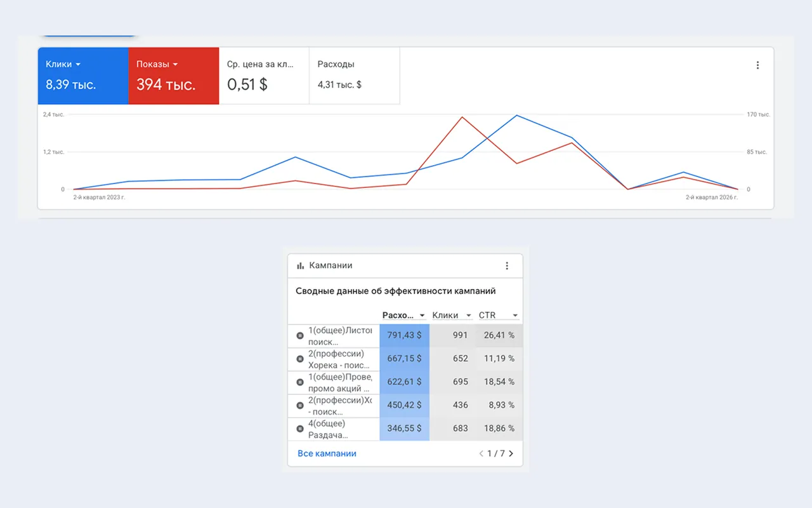
Task: Open the Клики column dropdown in table
Action: (469, 316)
